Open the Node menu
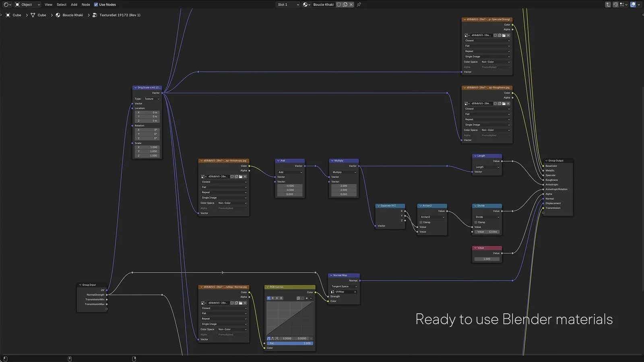 pyautogui.click(x=86, y=4)
